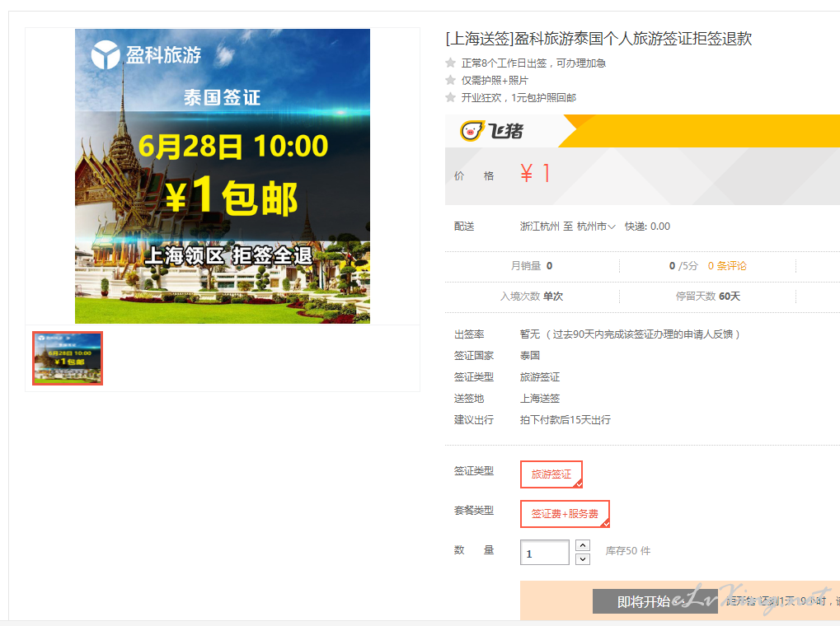Increase quantity with the up arrow
Viewport: 840px width, 626px height.
tap(583, 545)
